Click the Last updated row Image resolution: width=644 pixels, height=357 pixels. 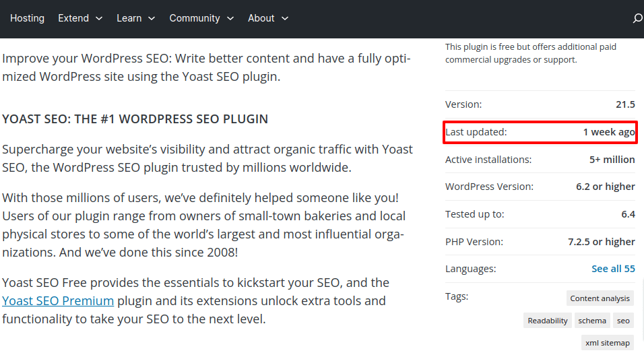540,133
